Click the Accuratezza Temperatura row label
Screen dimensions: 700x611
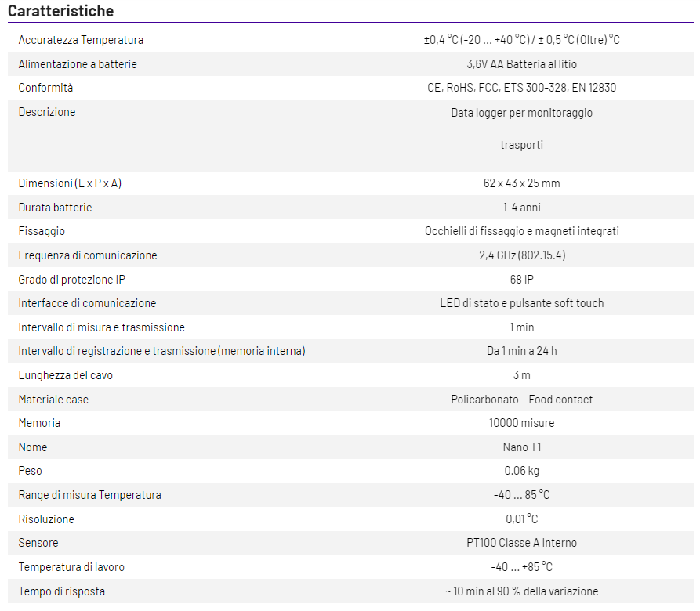pyautogui.click(x=81, y=40)
